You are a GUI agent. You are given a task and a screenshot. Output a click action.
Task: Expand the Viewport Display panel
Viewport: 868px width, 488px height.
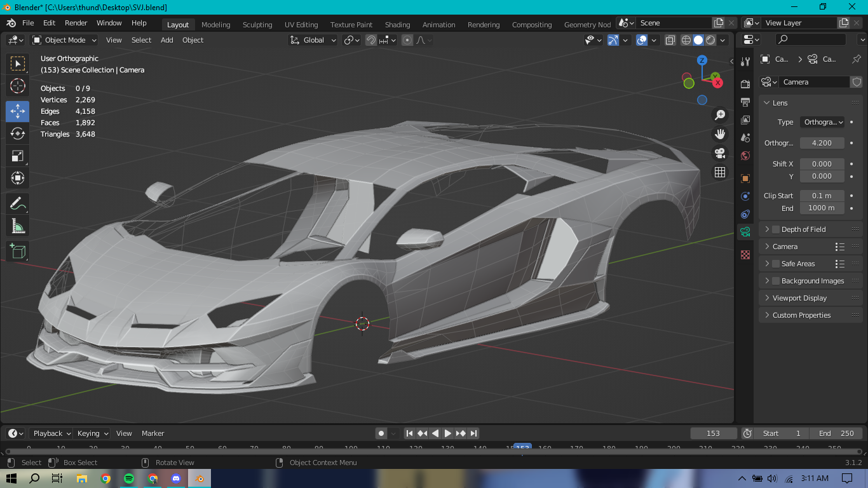(799, 298)
